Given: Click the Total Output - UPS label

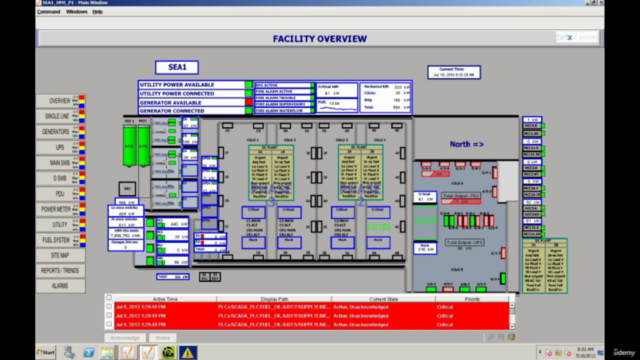Looking at the screenshot, I should click(x=464, y=242).
